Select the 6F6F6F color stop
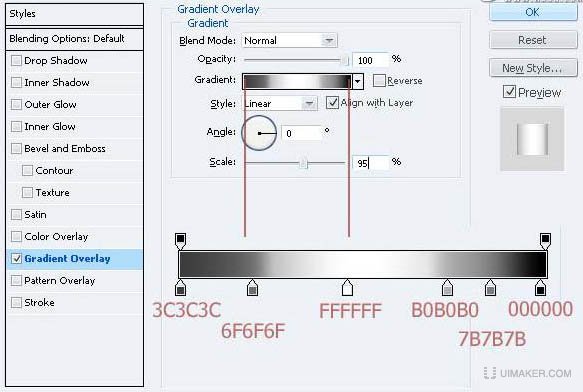Screen dimensions: 583x392 [252, 288]
